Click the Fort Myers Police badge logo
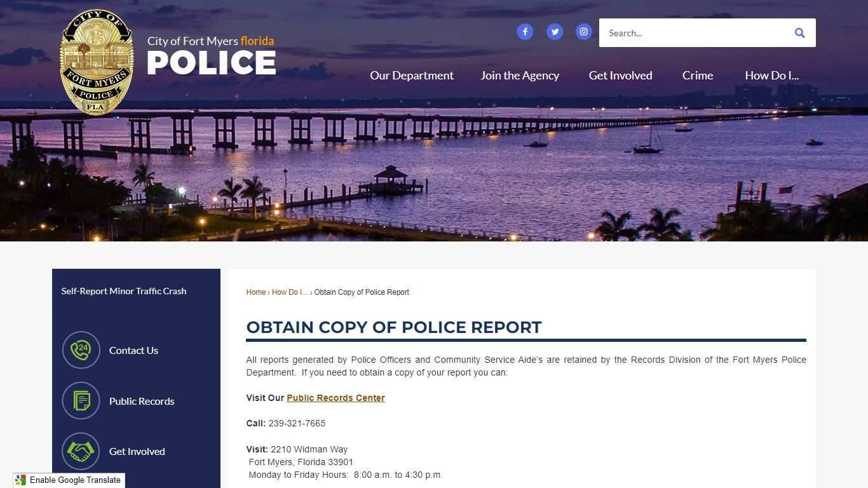 point(97,62)
